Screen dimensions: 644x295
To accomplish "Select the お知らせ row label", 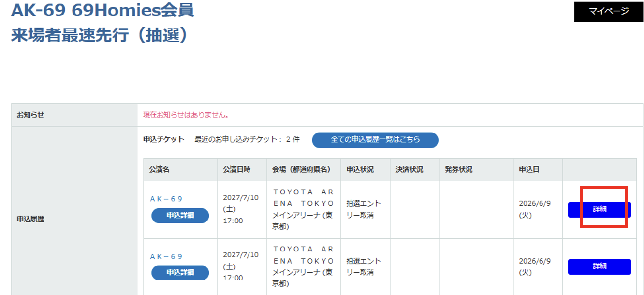I will click(x=30, y=115).
